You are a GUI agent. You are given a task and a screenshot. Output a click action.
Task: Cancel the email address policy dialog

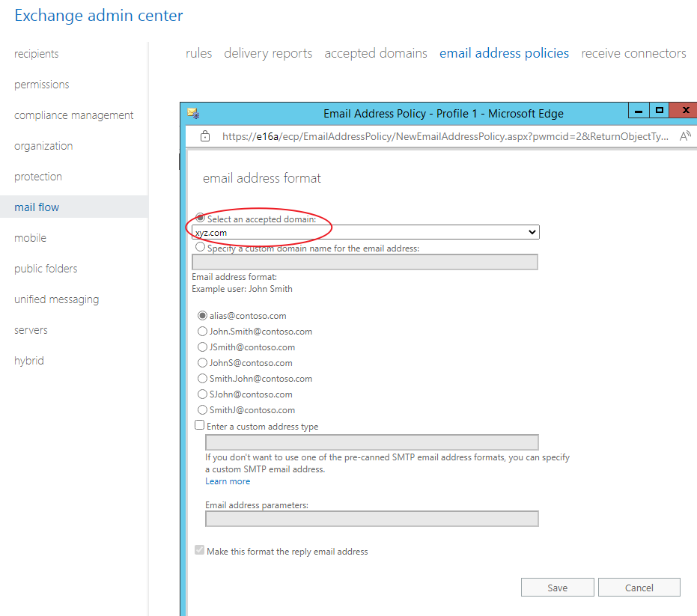coord(639,587)
